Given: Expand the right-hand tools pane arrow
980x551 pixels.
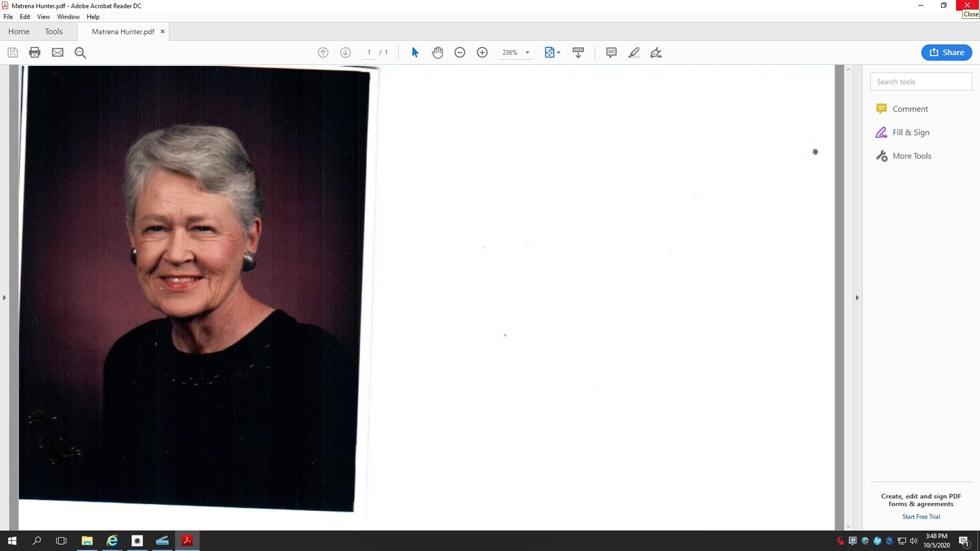Looking at the screenshot, I should click(858, 298).
